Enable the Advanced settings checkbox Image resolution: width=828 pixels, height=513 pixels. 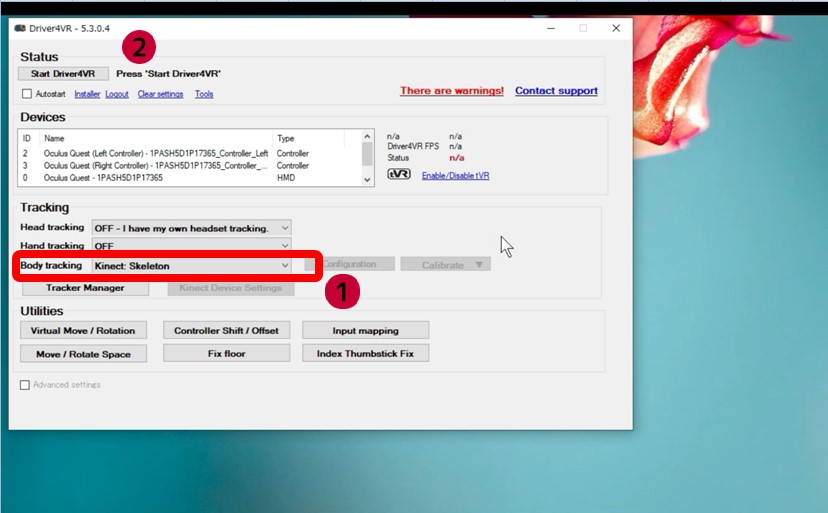[x=25, y=385]
